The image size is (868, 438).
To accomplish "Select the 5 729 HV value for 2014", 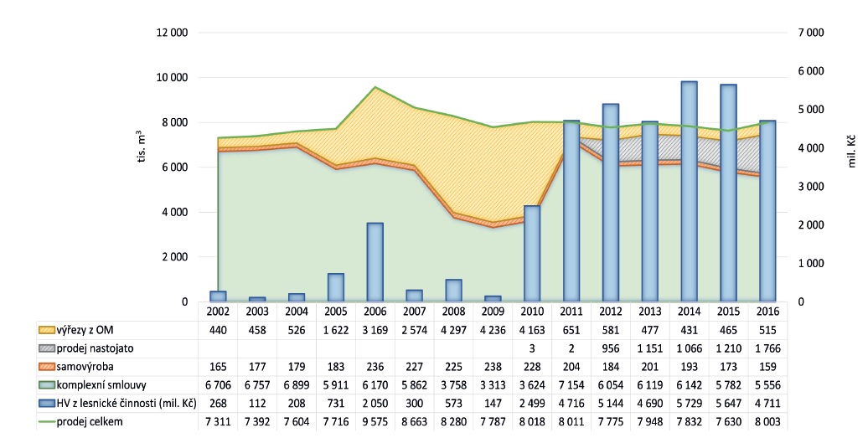I will pos(689,404).
